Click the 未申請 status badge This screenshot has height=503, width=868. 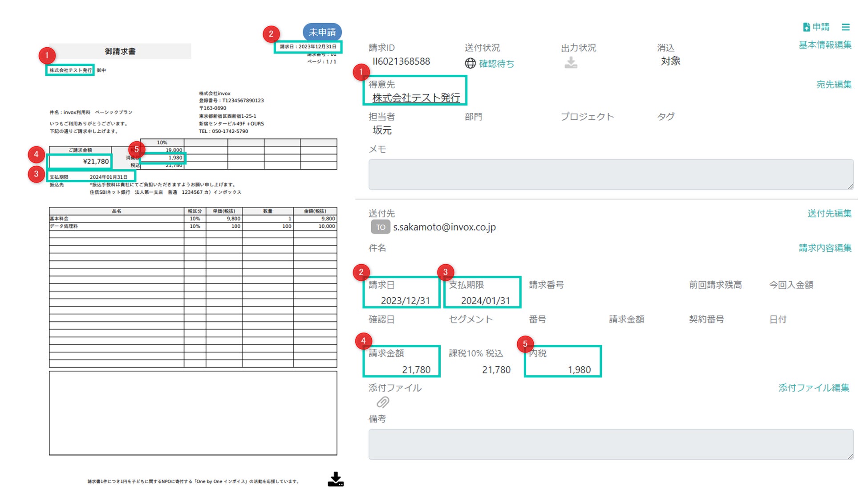point(322,32)
